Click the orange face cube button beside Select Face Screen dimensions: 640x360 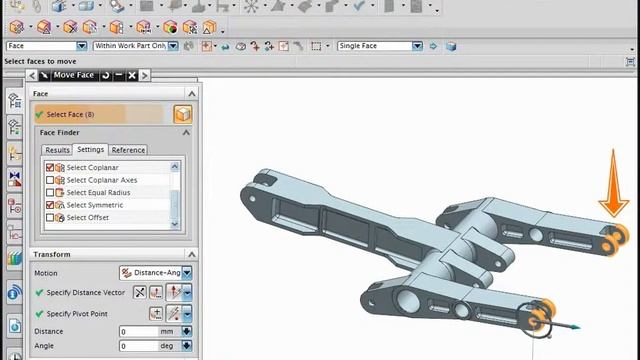pos(182,114)
